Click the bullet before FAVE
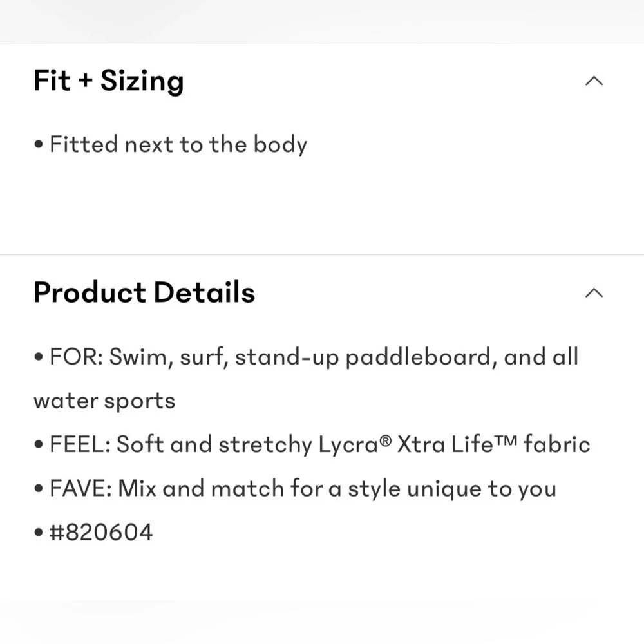644x644 pixels. [39, 489]
